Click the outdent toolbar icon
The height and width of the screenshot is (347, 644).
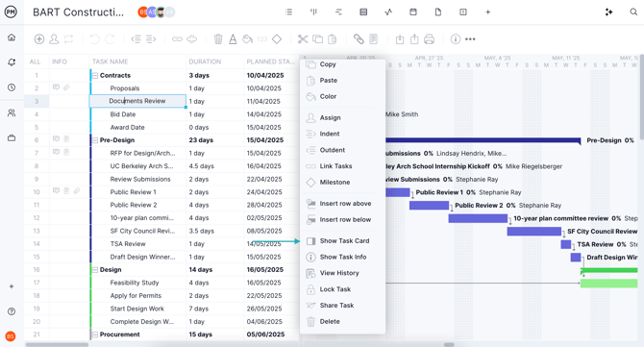[x=136, y=39]
